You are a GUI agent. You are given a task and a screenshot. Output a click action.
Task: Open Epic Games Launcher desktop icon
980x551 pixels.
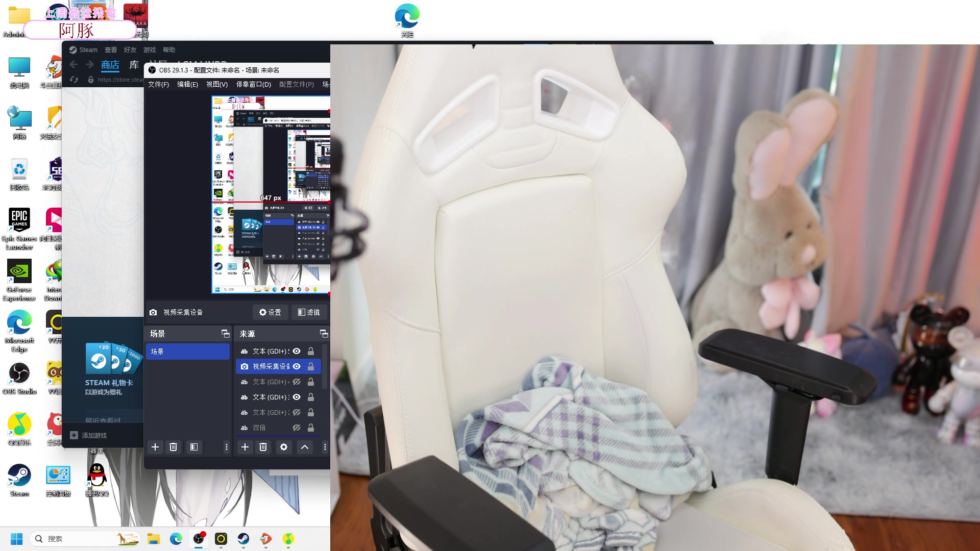click(x=19, y=228)
